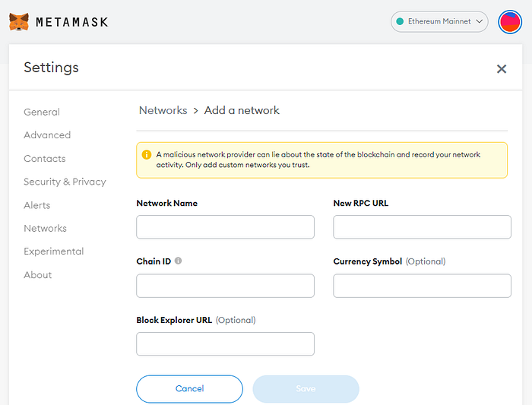Click the MetaMask fox logo
The height and width of the screenshot is (405, 532).
[19, 21]
